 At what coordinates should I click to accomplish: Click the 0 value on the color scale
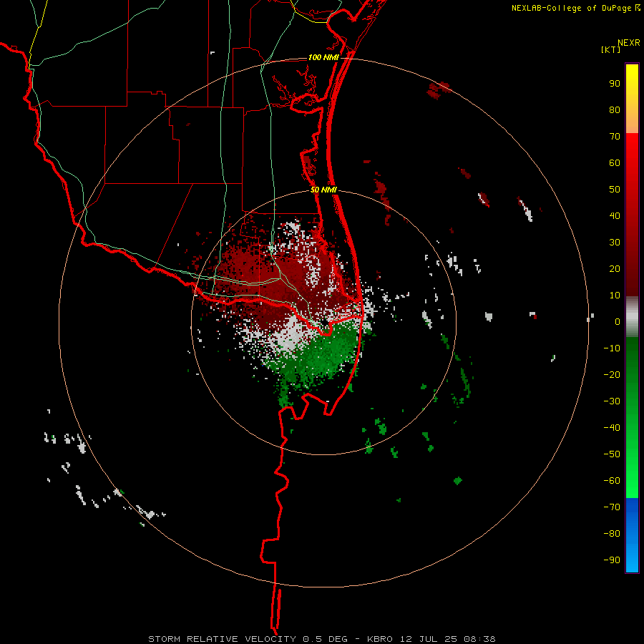[618, 321]
